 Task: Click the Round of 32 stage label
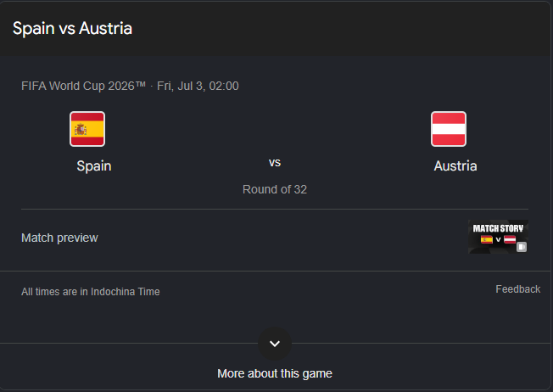click(x=275, y=189)
